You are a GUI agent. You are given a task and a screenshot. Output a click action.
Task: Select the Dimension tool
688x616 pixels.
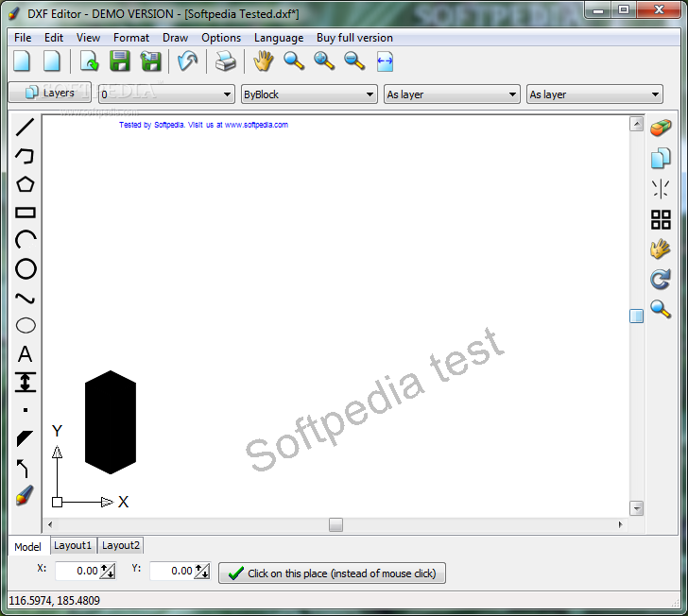click(25, 382)
